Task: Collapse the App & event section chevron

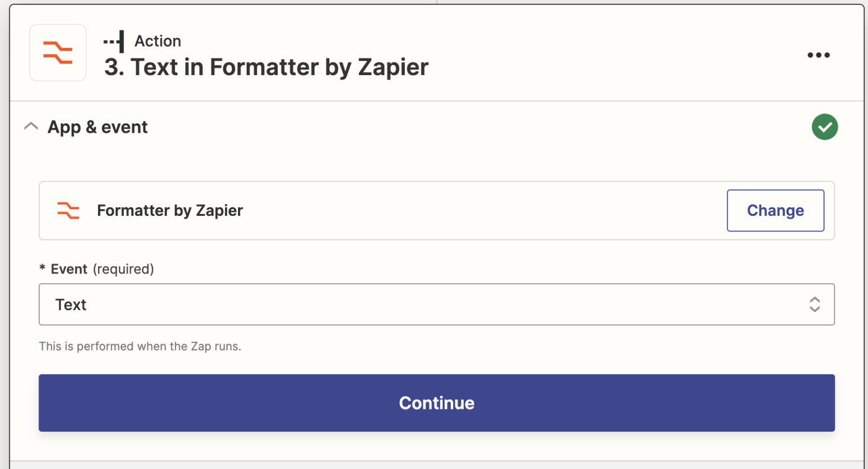Action: [30, 127]
